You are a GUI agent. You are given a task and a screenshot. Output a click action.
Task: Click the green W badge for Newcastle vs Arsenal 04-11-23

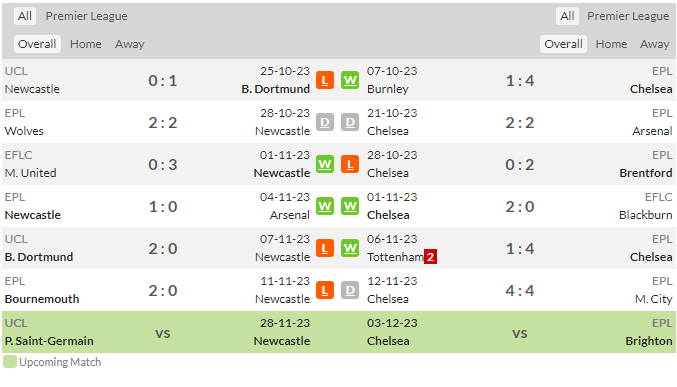[x=325, y=206]
